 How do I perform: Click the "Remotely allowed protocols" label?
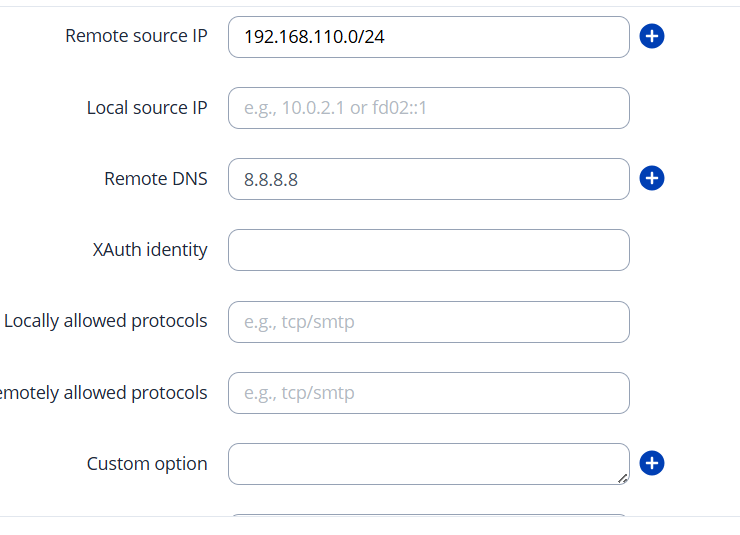(104, 393)
